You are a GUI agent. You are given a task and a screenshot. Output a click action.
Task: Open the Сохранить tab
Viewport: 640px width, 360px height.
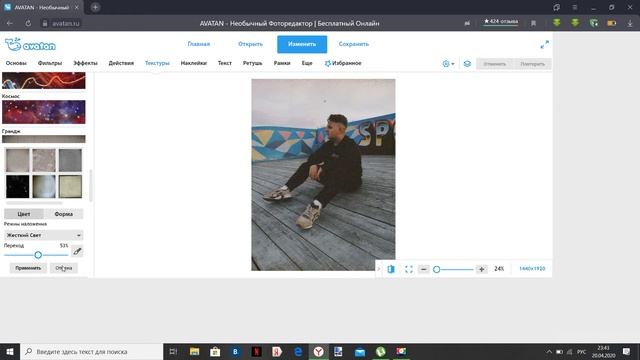point(354,44)
